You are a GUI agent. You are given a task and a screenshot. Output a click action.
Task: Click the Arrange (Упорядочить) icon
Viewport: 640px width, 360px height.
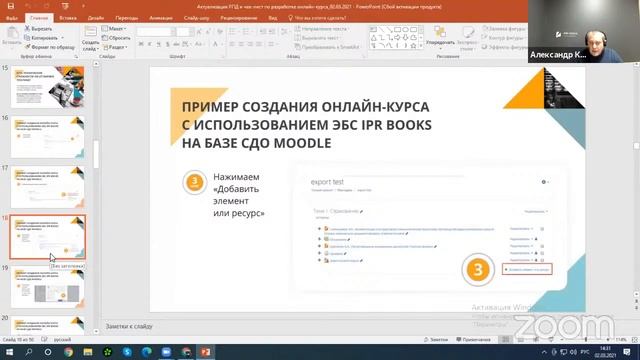coord(440,32)
